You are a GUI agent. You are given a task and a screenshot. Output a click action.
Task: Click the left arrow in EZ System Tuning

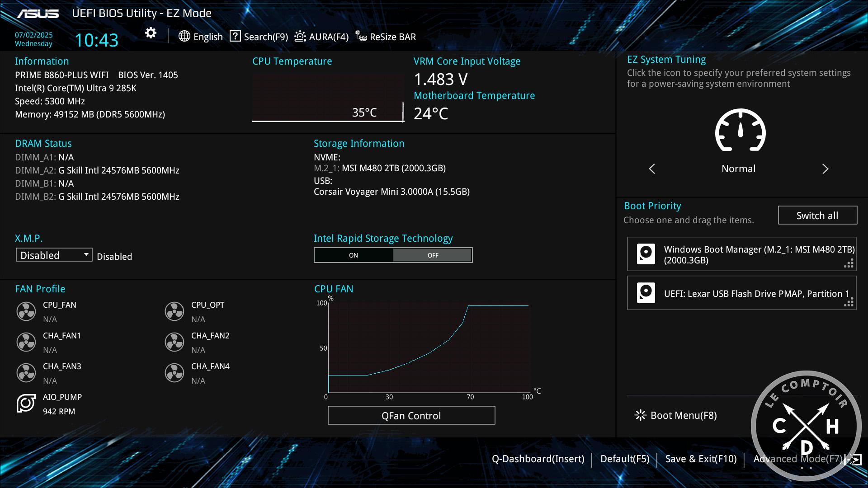click(651, 169)
